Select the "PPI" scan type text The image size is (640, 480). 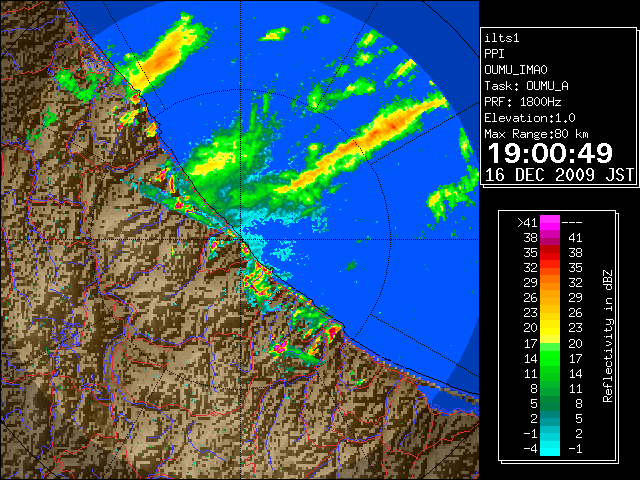click(494, 54)
